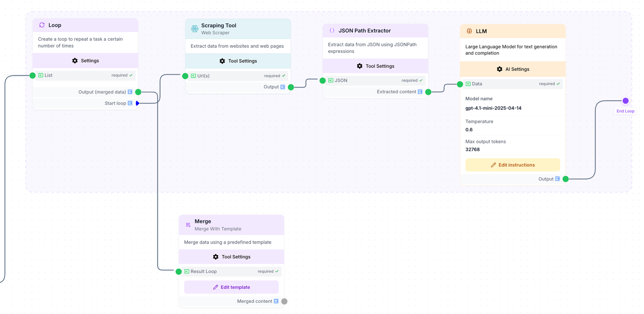Click the LLM node title
Viewport: 644px width, 314px height.
click(x=481, y=31)
